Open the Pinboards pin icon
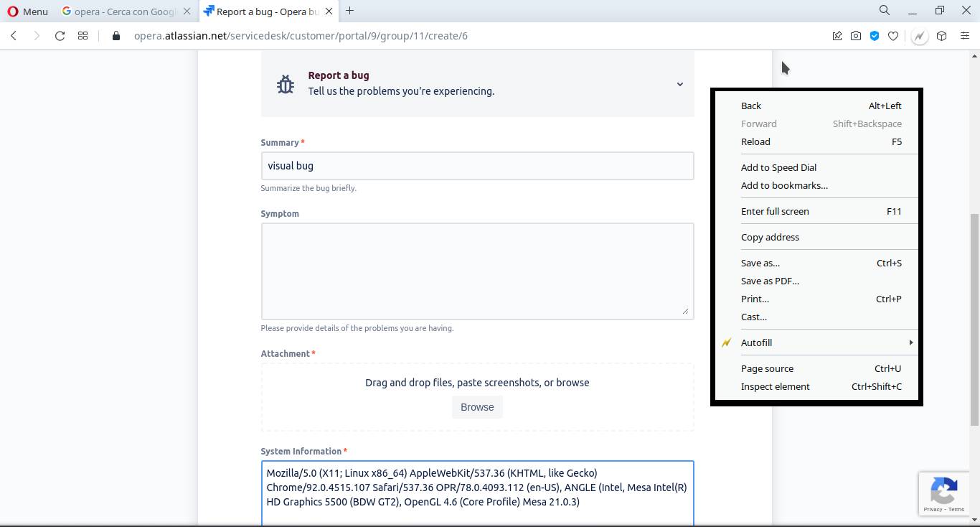 (x=837, y=36)
